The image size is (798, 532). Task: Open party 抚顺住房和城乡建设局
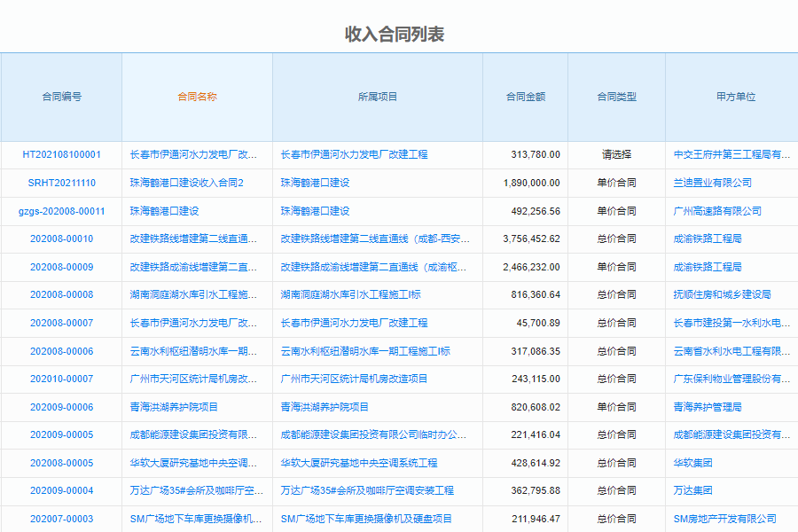(x=722, y=294)
